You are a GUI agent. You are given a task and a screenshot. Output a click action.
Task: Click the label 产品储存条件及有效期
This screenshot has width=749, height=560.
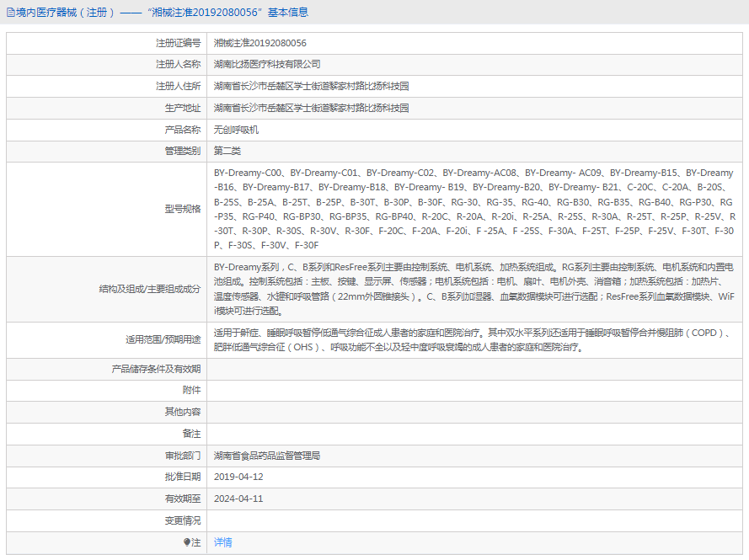coord(156,369)
